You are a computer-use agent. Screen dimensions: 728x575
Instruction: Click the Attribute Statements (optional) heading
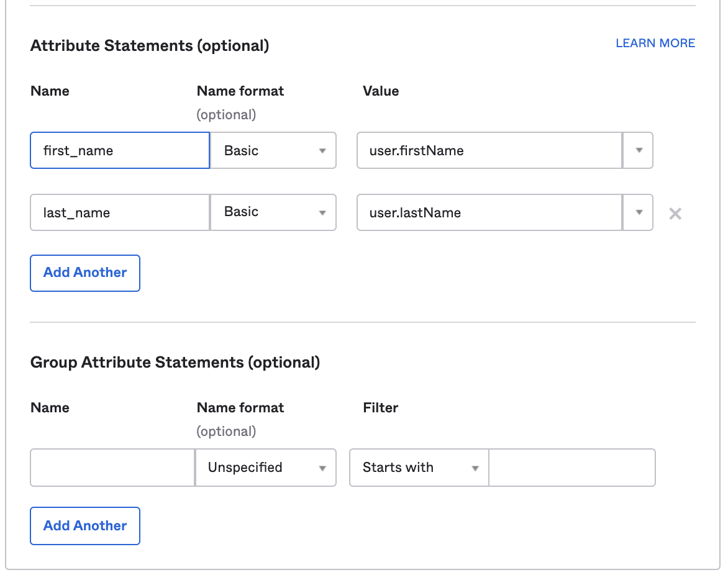[150, 46]
